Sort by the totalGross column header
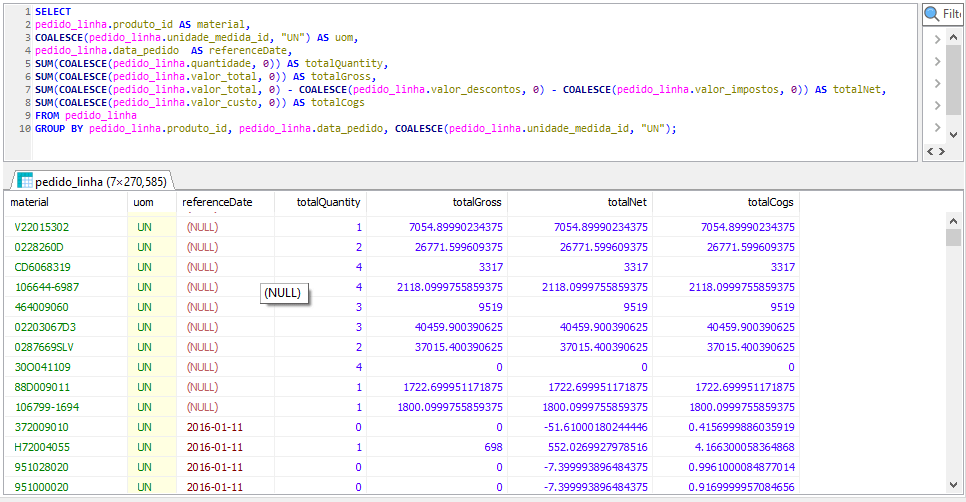Screen dimensions: 966x502 coord(437,202)
